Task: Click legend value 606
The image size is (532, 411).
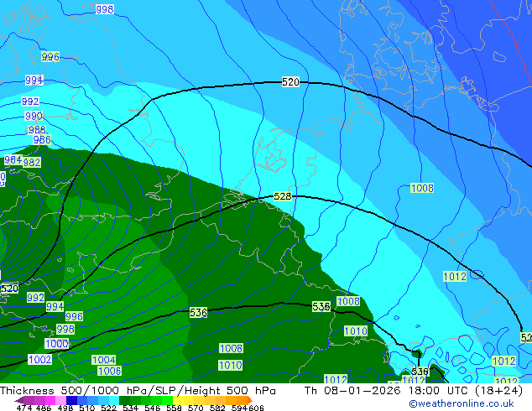Action: [x=256, y=408]
